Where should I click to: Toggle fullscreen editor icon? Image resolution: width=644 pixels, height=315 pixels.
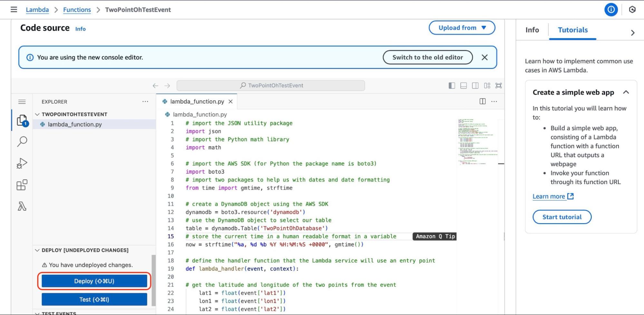(x=499, y=85)
